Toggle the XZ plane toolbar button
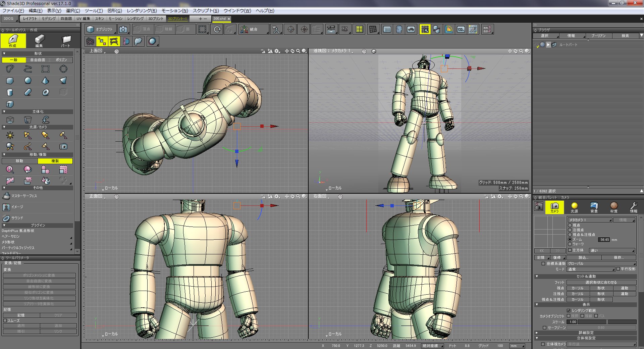This screenshot has width=644, height=349. tap(345, 30)
